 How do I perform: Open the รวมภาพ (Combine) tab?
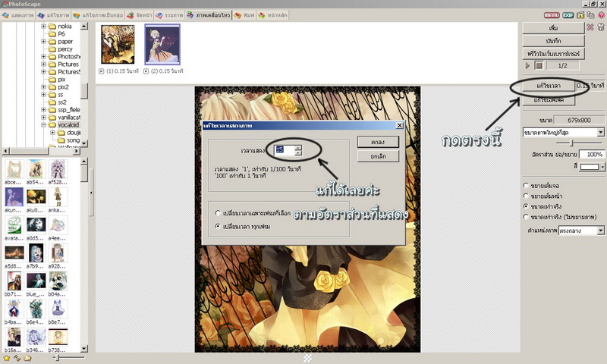pos(169,15)
